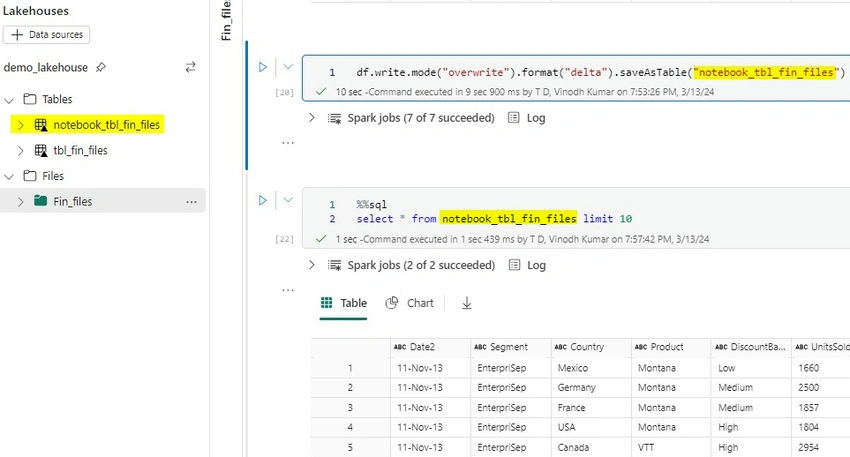Click the Spark jobs icon for 2 jobs
This screenshot has width=850, height=457.
tap(334, 266)
